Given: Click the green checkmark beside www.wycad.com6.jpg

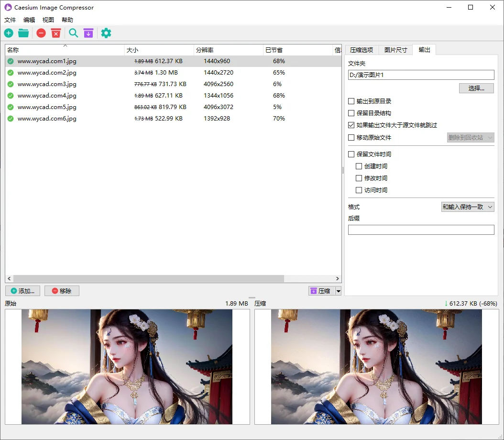Looking at the screenshot, I should [10, 119].
